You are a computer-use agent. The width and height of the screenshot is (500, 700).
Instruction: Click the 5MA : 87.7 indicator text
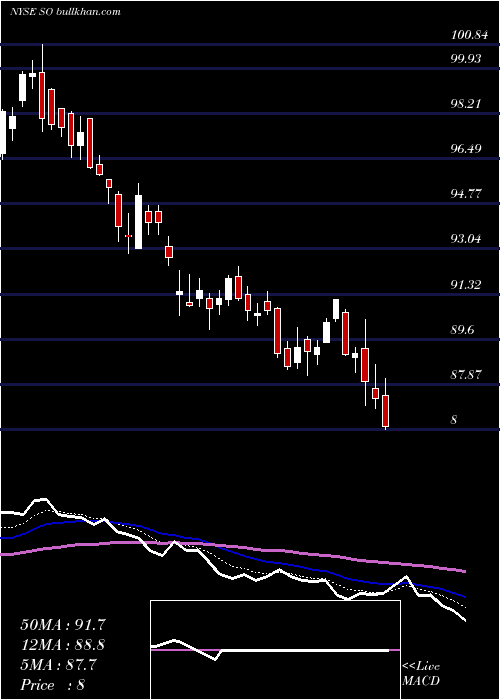58,665
